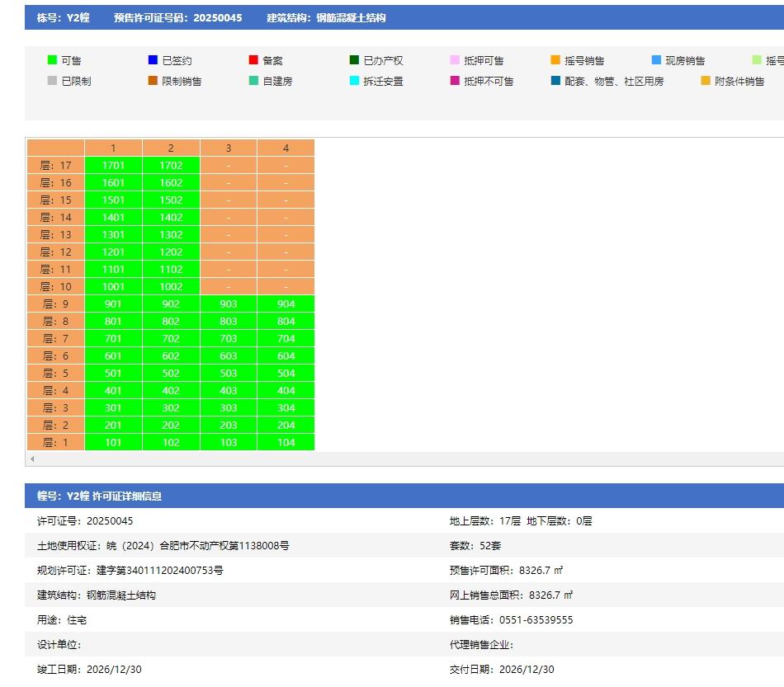The image size is (784, 687).
Task: Click the cyan 拆迁安置 legend swatch
Action: pyautogui.click(x=355, y=81)
